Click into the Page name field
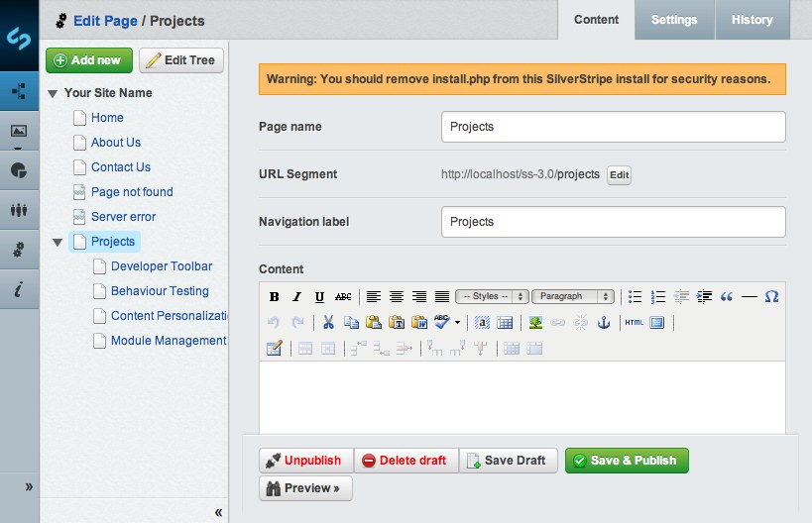Image resolution: width=812 pixels, height=523 pixels. pos(613,127)
